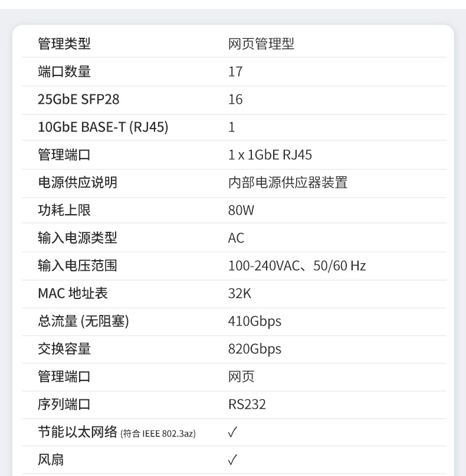
Task: Click the 端口数量 label
Action: 64,72
